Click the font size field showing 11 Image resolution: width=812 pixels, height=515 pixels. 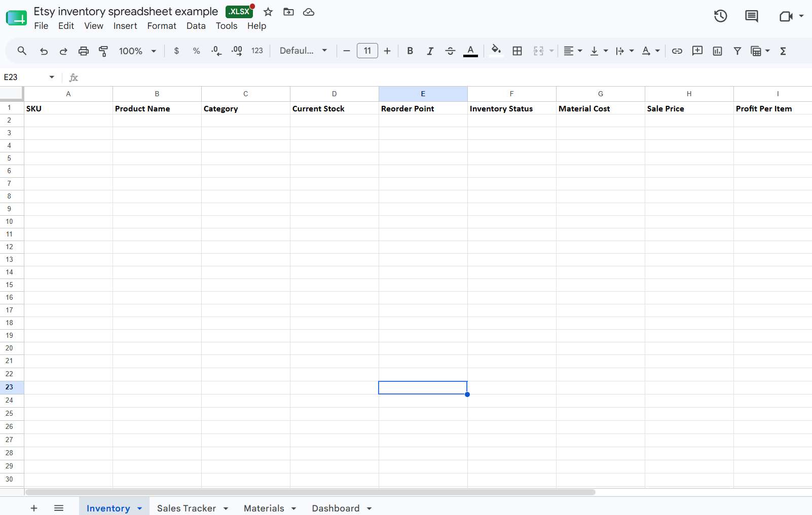click(x=367, y=51)
